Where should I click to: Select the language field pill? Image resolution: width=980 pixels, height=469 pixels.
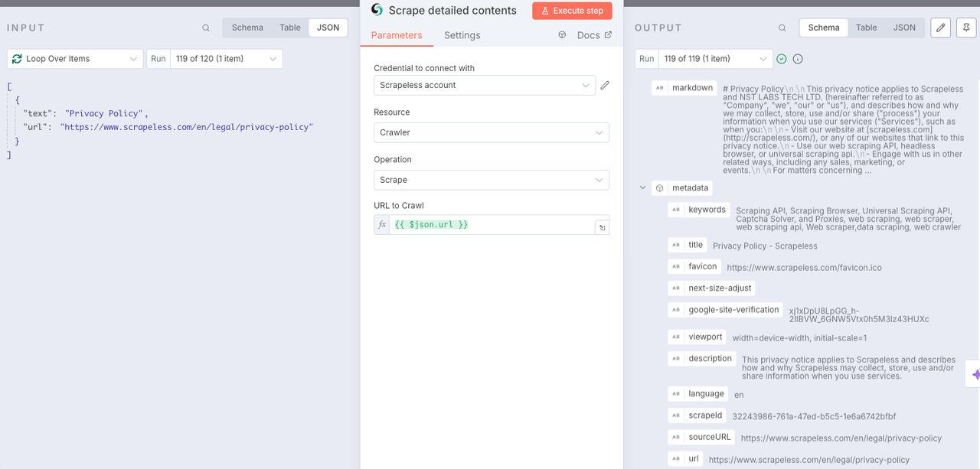697,393
